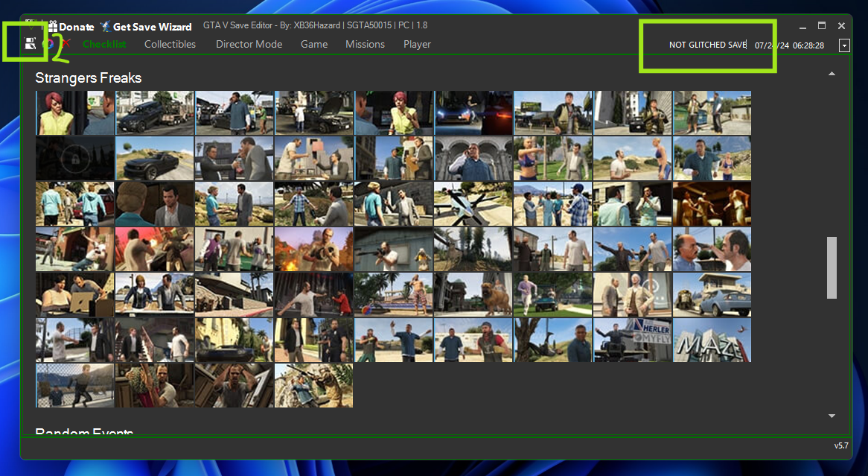The height and width of the screenshot is (476, 868).
Task: Open the Collectibles tab
Action: (x=170, y=44)
